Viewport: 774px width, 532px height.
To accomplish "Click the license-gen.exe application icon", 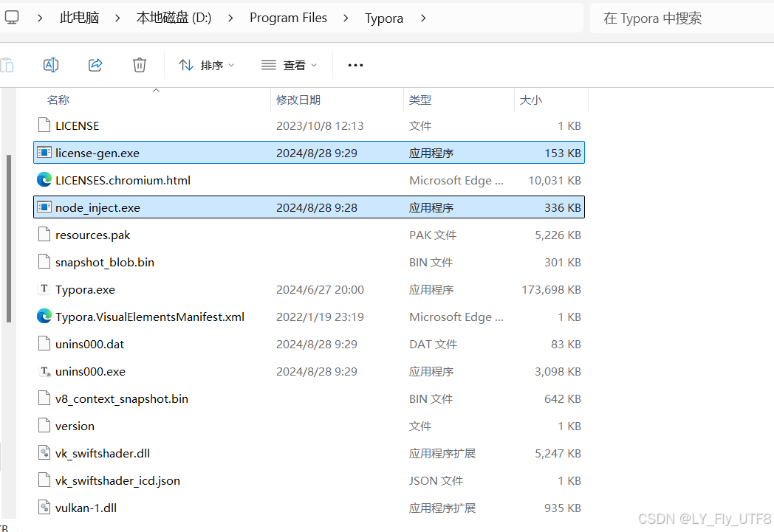I will (44, 152).
